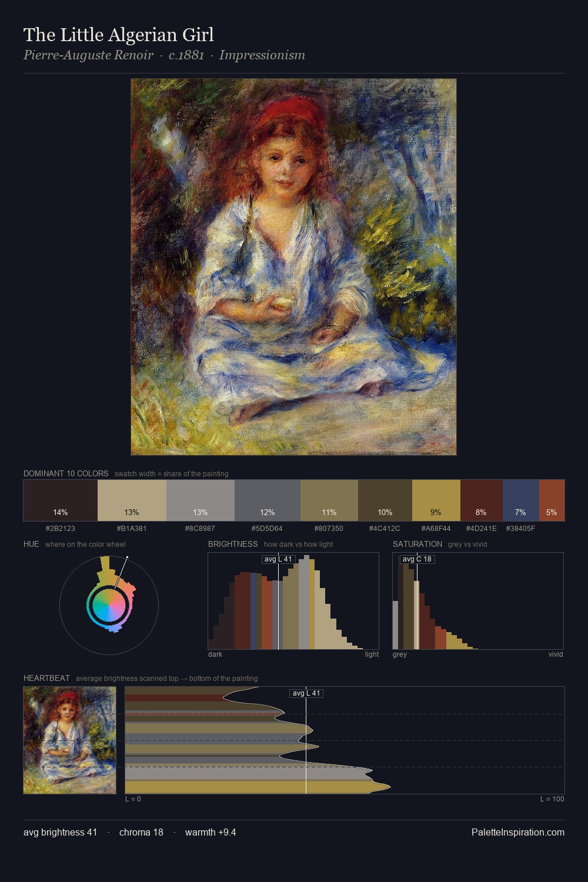
Task: Click 'swatch width = share of the painting' caption
Action: tap(172, 474)
